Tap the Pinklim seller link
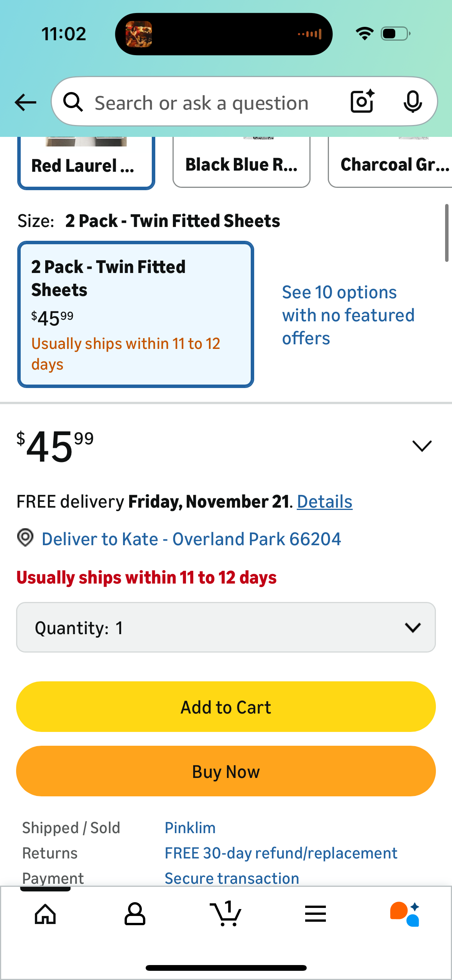Image resolution: width=452 pixels, height=980 pixels. [190, 828]
